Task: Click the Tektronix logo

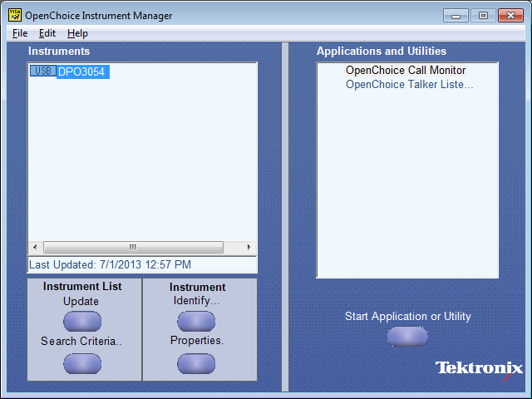Action: (479, 368)
